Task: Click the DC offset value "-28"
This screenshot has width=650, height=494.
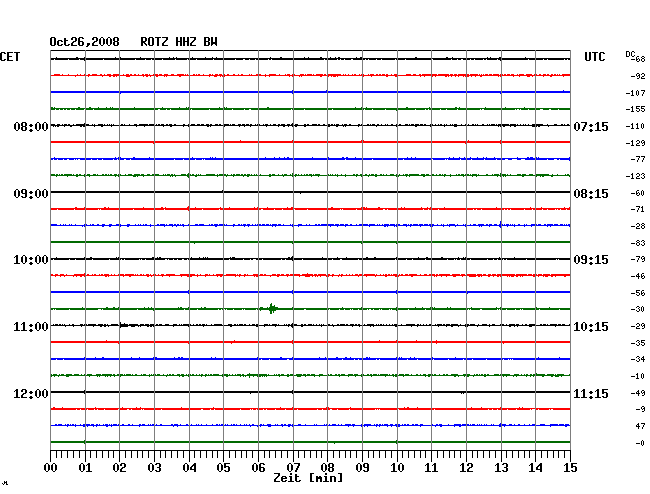Action: tap(638, 226)
